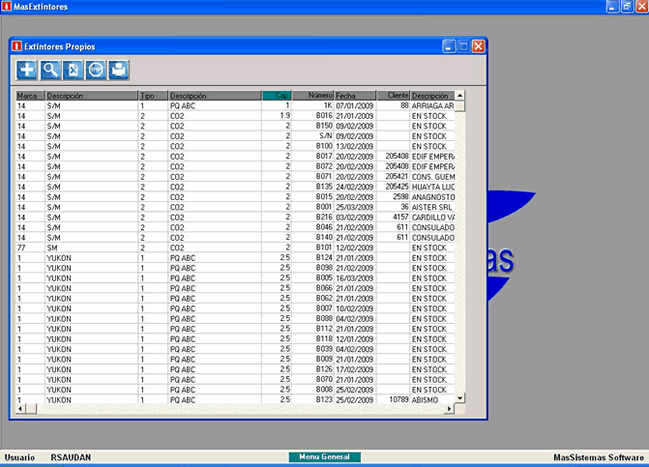Image resolution: width=649 pixels, height=467 pixels.
Task: Click the MasExtintores application title icon
Action: (7, 6)
